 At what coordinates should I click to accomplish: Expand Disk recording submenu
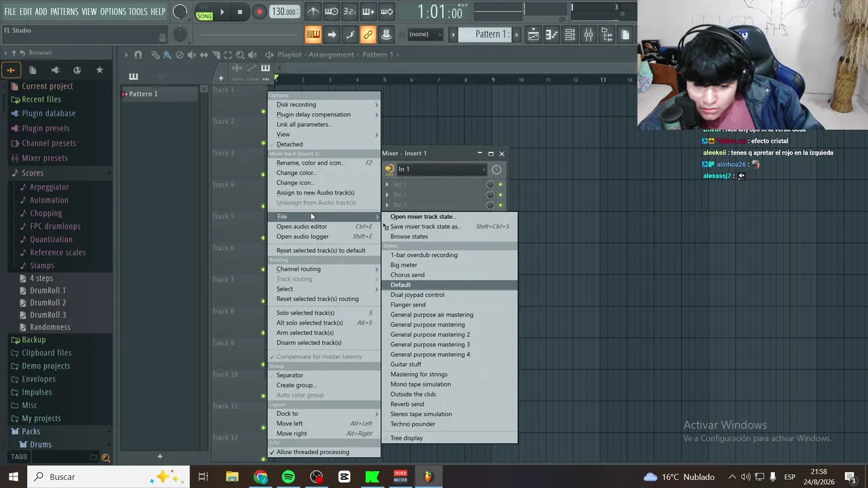324,104
